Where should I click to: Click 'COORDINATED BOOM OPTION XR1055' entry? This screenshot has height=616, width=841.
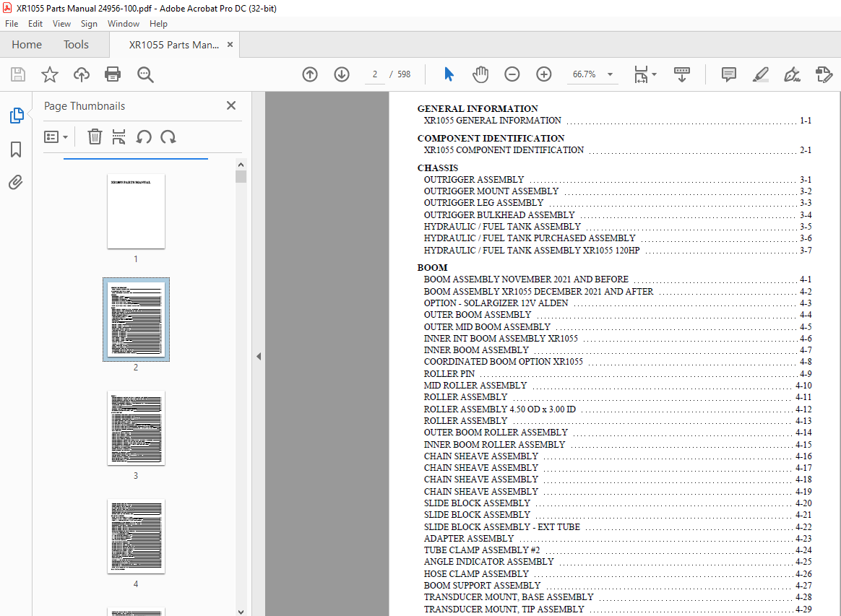[x=503, y=362]
